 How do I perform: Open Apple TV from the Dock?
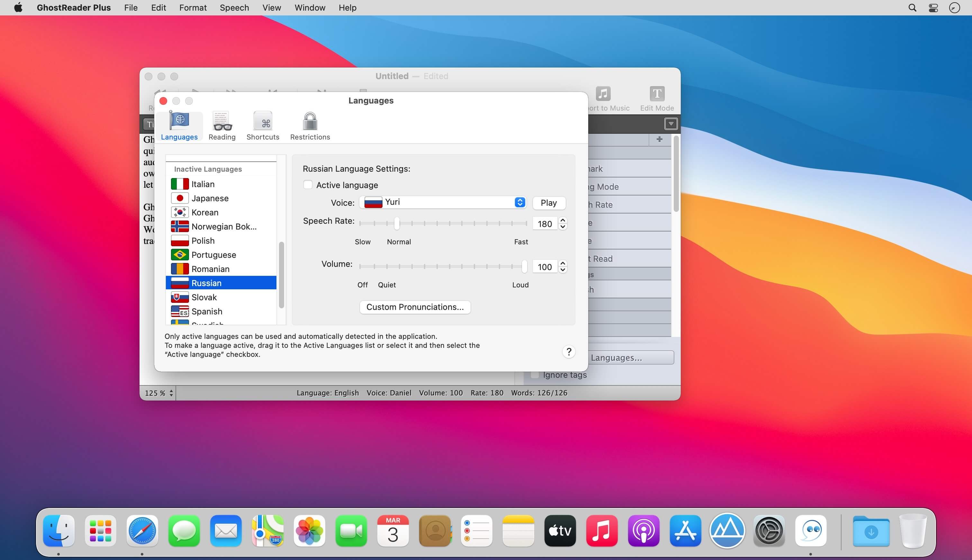(560, 530)
